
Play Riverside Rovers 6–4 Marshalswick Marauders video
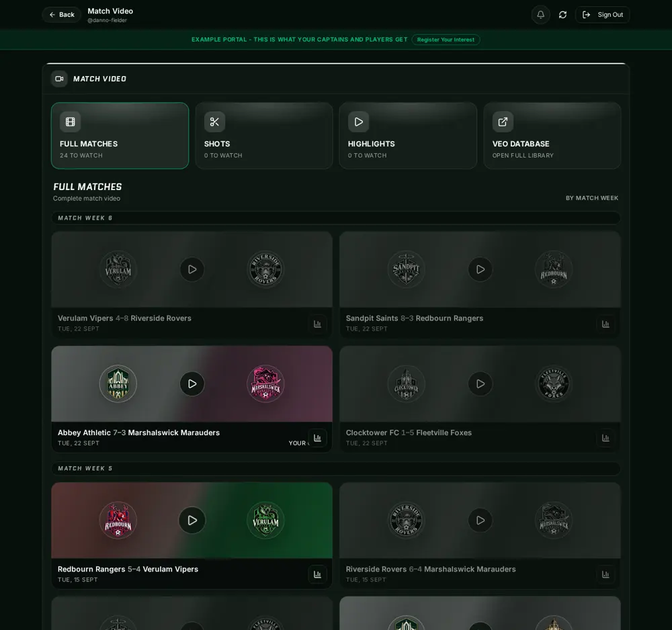(x=480, y=520)
